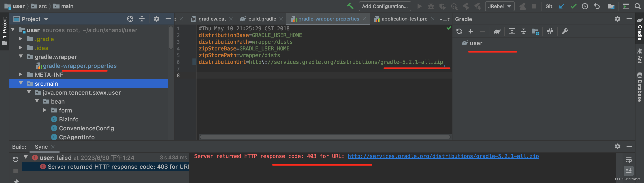Click the src breadcrumb in navigation bar
644x183 pixels.
[x=39, y=6]
